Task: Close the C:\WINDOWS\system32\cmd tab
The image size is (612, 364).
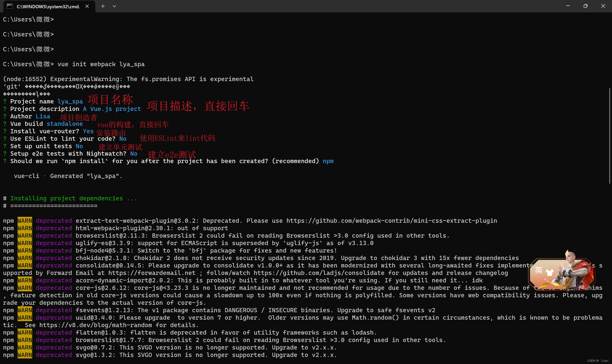Action: click(x=87, y=6)
